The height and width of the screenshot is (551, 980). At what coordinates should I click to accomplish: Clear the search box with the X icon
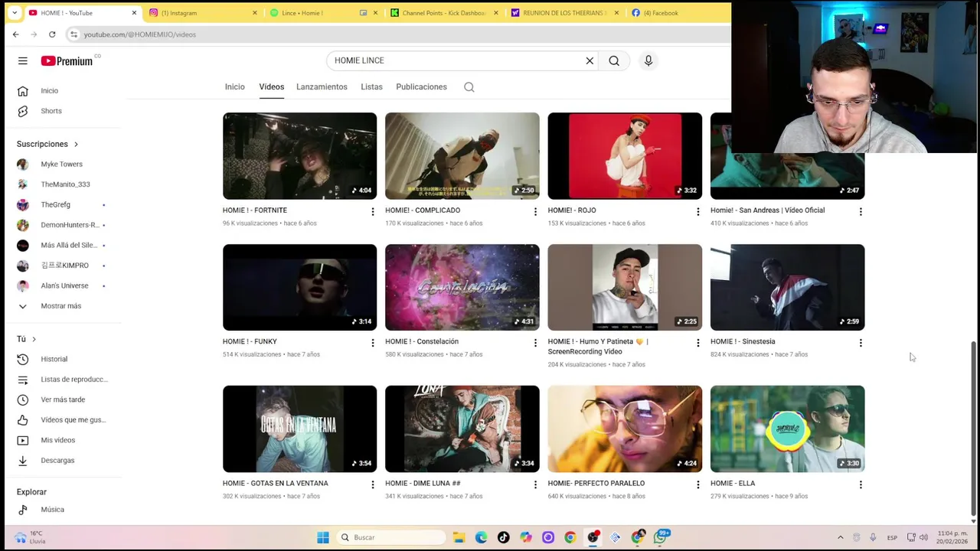(x=590, y=60)
